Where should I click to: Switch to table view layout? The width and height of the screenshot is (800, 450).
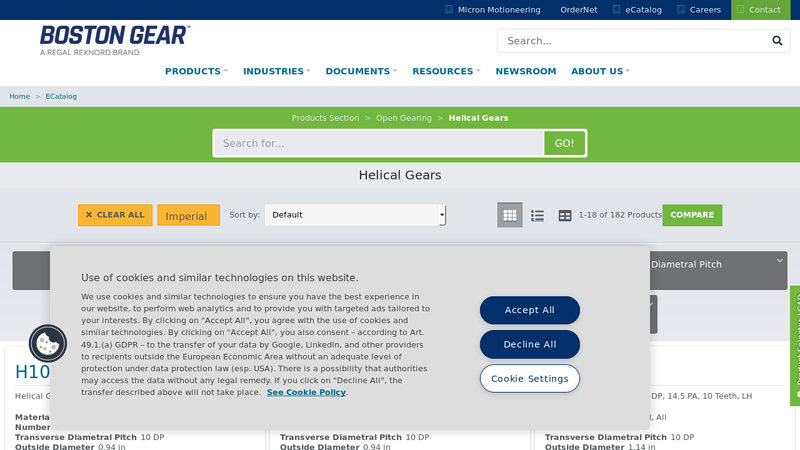click(x=565, y=215)
